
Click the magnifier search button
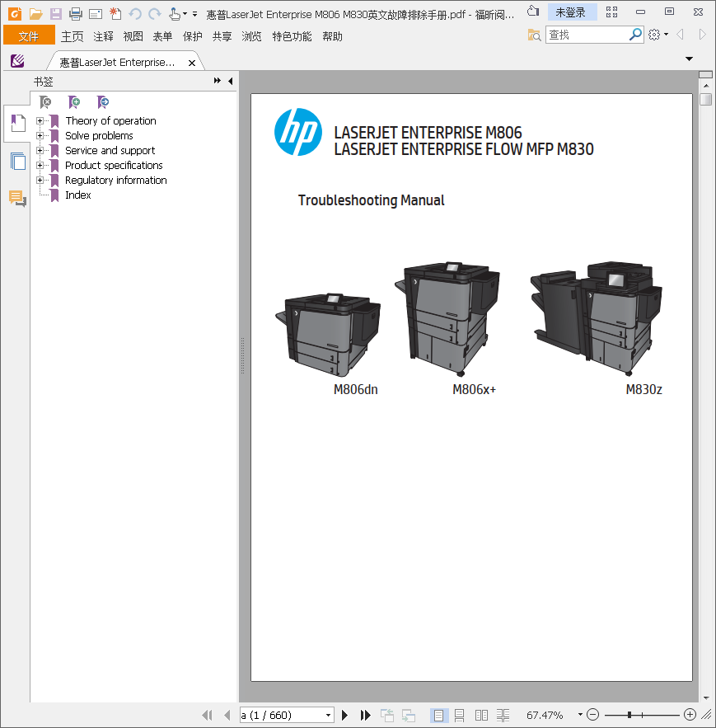tap(635, 35)
